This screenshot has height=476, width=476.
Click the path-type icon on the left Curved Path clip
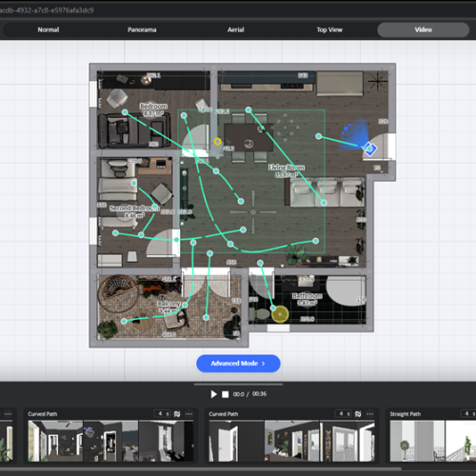pyautogui.click(x=177, y=414)
